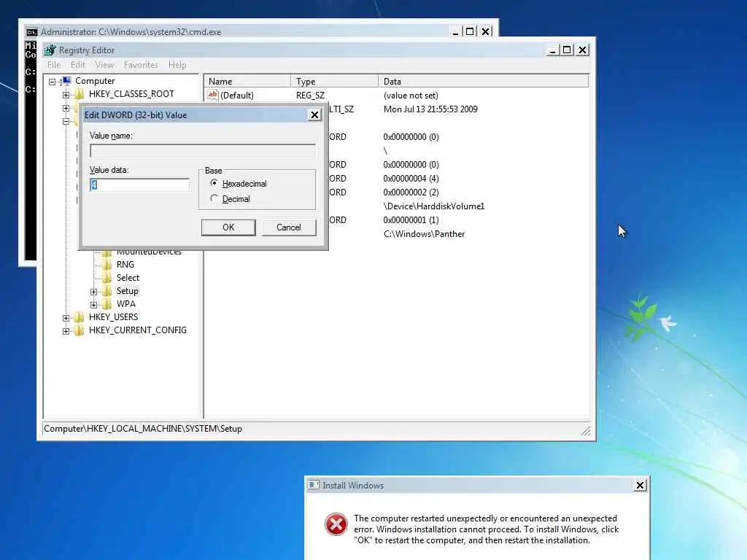Close the Edit DWORD dialog
The height and width of the screenshot is (560, 747).
click(x=314, y=114)
